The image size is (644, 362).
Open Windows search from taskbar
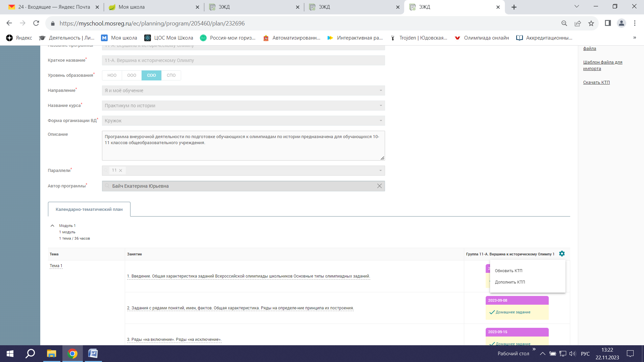click(31, 354)
